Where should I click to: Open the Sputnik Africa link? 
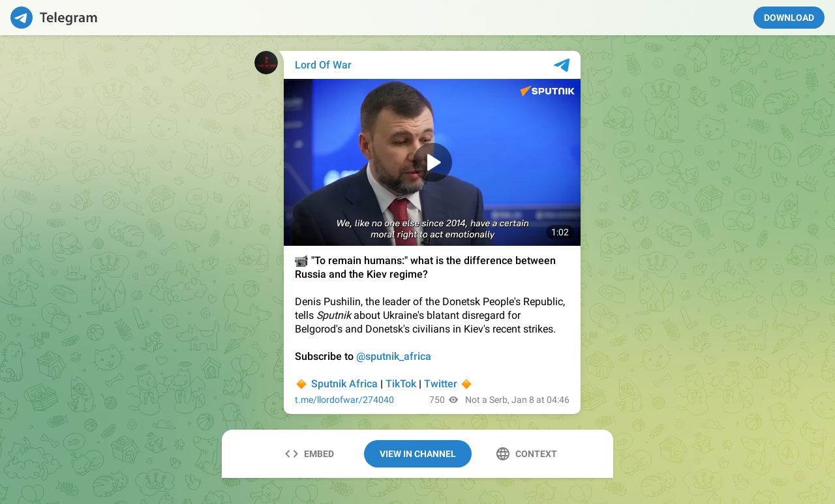point(344,384)
